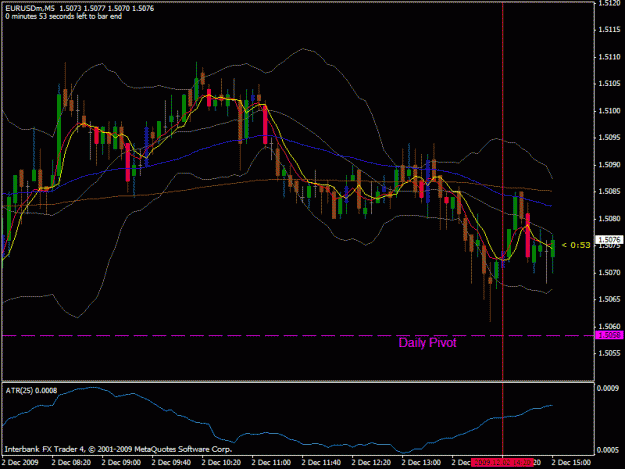Screen dimensions: 625x469
Task: Click the 1.5105 price scale value
Action: pos(609,84)
